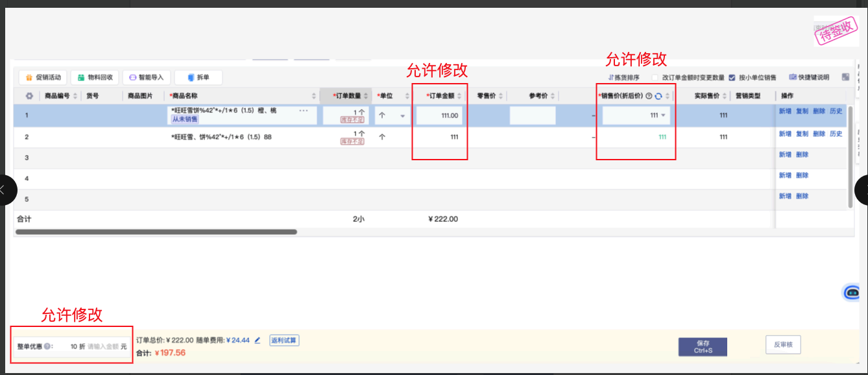
Task: Click the horizontal table scrollbar
Action: point(156,232)
